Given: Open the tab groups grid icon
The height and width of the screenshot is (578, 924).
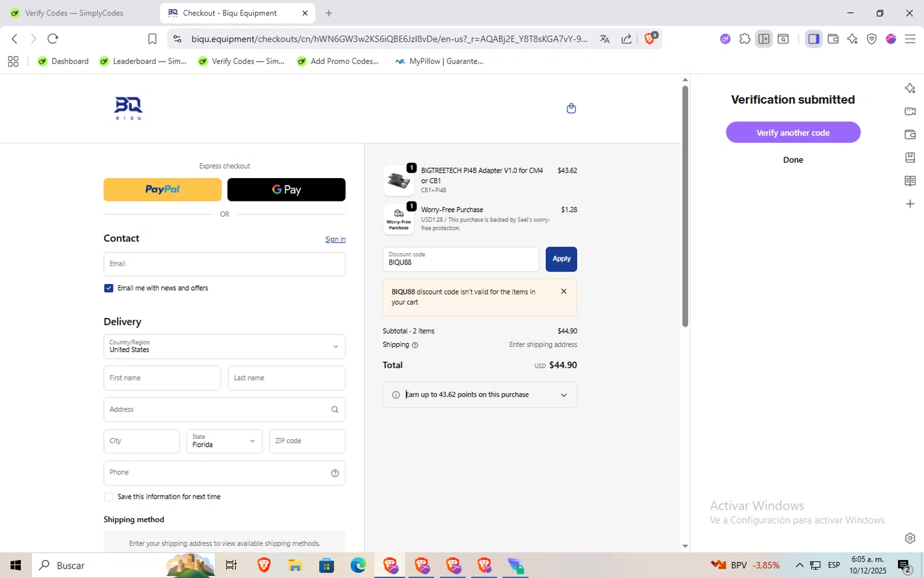Looking at the screenshot, I should (13, 61).
